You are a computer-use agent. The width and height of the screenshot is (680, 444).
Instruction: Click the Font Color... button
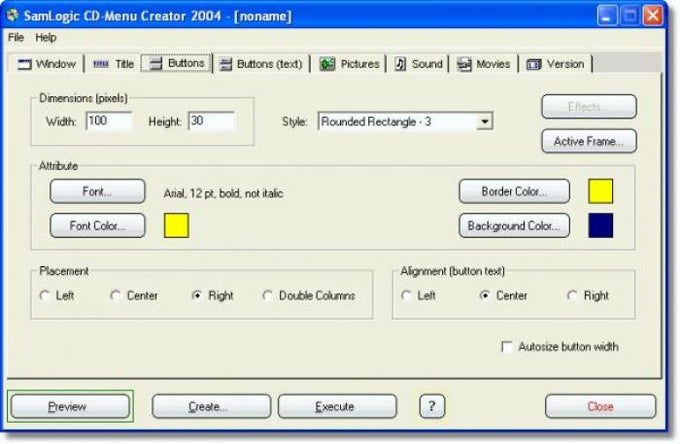pos(98,225)
